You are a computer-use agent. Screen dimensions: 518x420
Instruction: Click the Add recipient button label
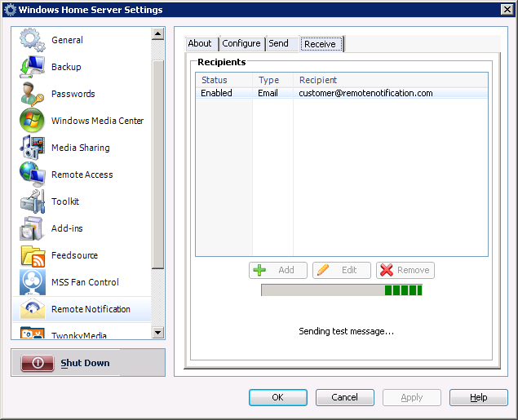pyautogui.click(x=286, y=270)
